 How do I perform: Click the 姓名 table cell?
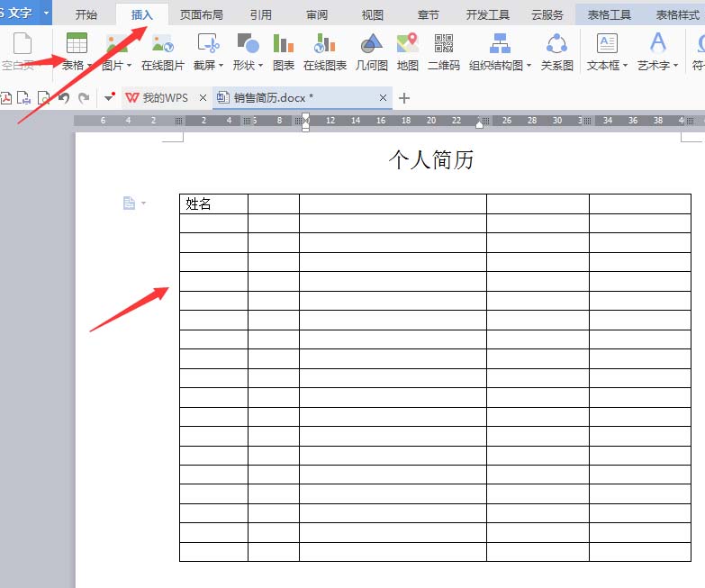[x=213, y=204]
